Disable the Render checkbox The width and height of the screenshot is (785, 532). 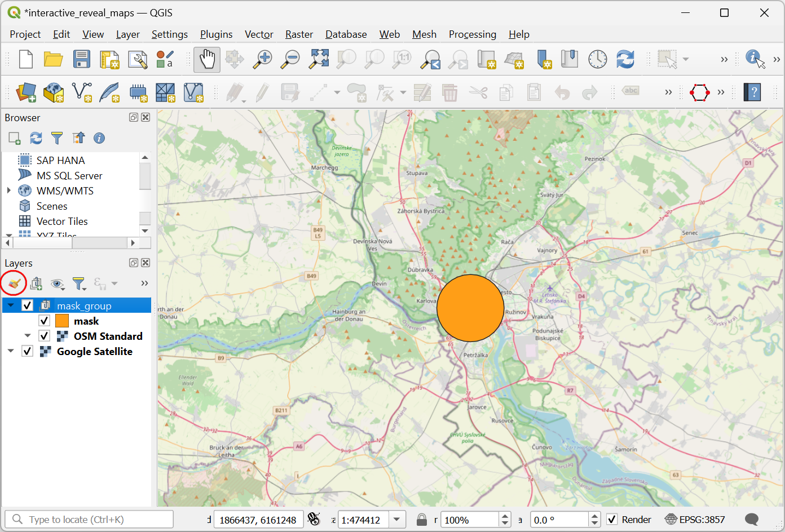click(612, 520)
